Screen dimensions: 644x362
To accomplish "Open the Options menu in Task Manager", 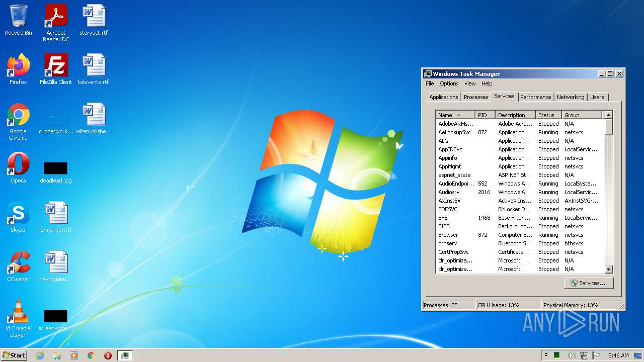I will click(x=449, y=83).
